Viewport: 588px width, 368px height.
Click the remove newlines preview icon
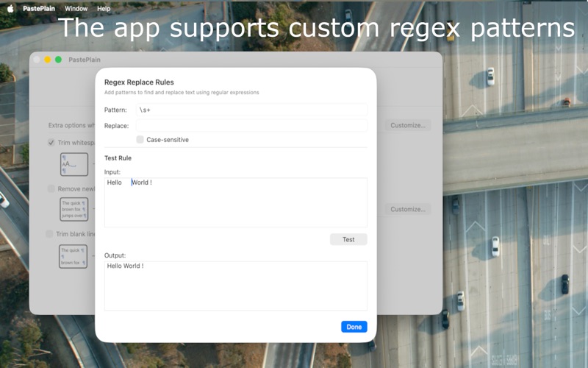[74, 209]
